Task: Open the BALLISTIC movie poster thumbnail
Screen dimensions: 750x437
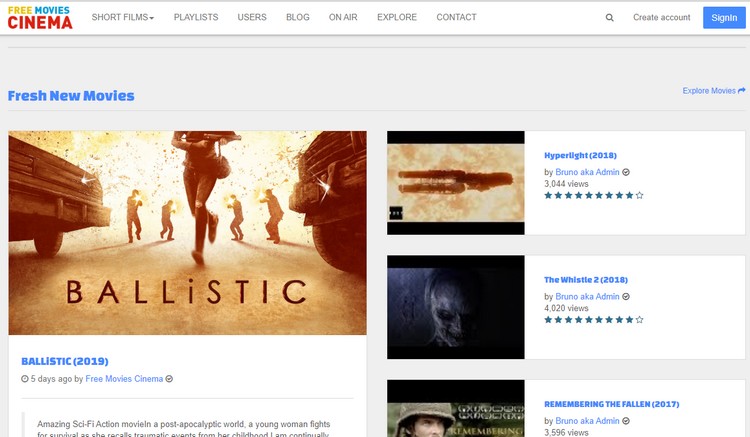Action: pos(187,232)
